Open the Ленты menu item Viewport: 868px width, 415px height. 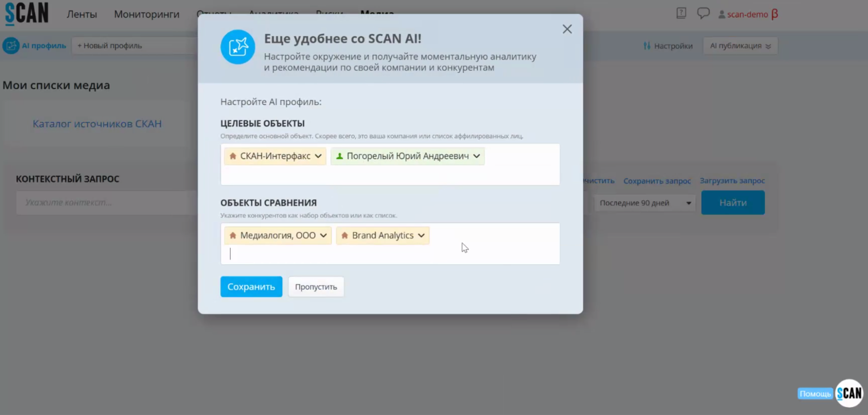point(82,14)
